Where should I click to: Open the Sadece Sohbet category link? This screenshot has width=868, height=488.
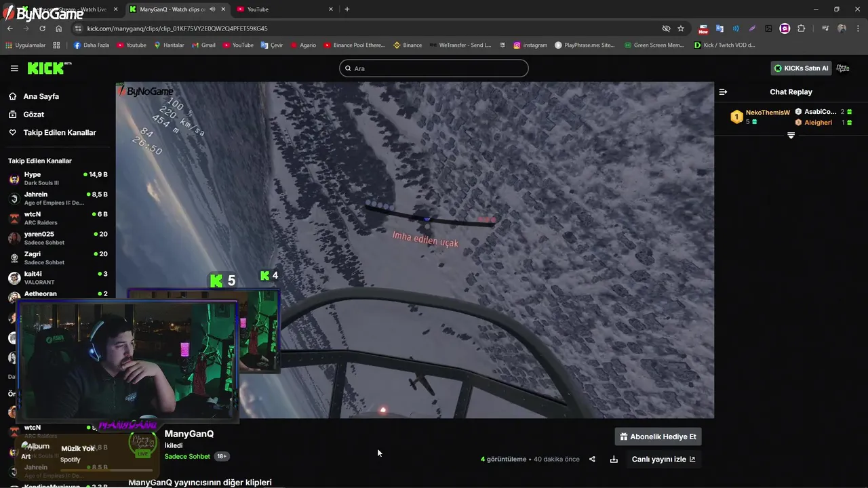187,456
